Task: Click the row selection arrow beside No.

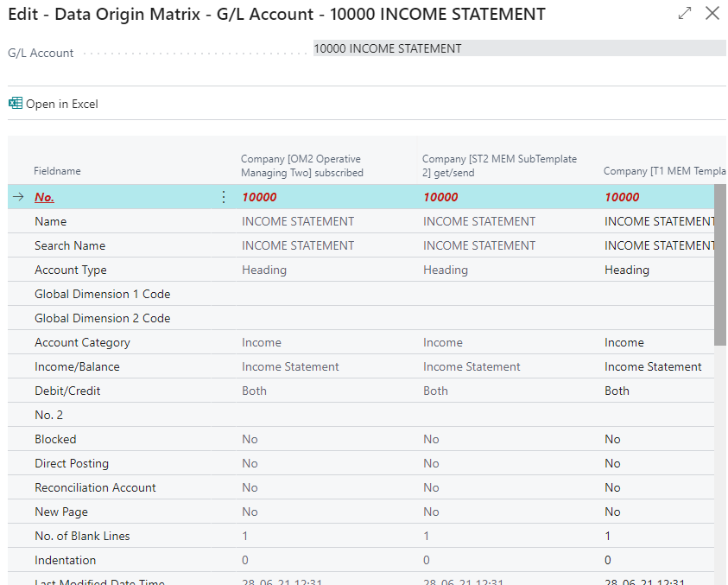Action: 17,196
